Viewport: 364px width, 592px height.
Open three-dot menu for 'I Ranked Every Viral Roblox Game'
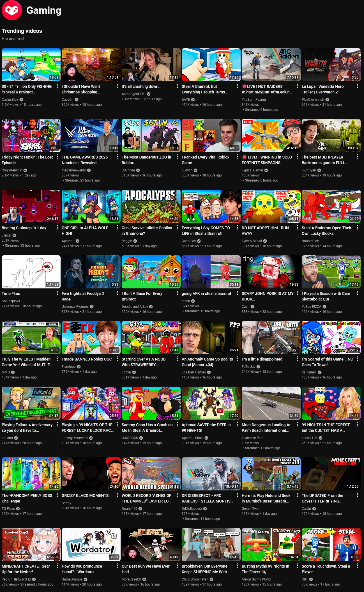pyautogui.click(x=237, y=157)
